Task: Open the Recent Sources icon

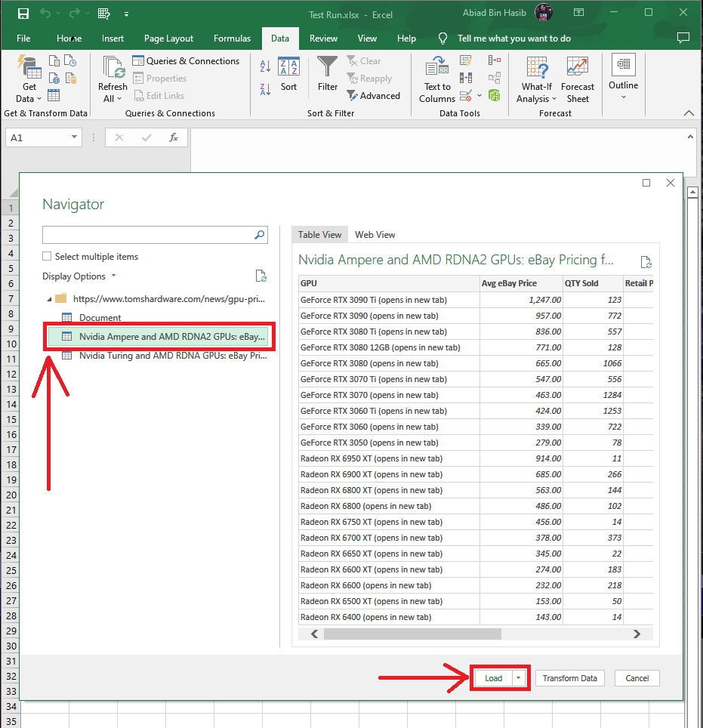Action: tap(70, 61)
